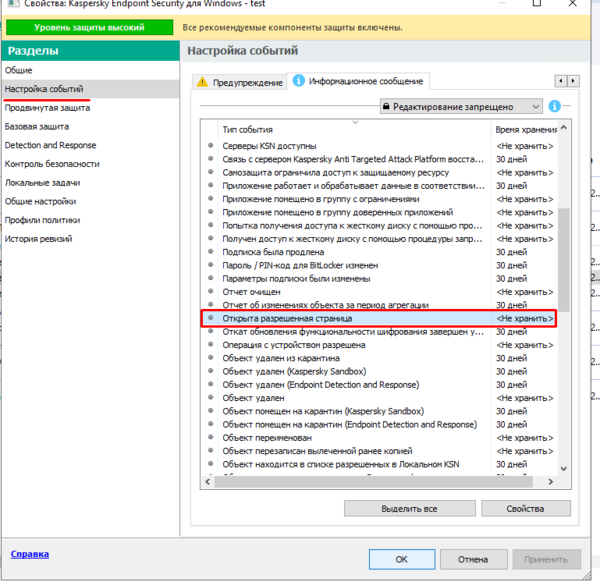Click the Свойства button
Viewport: 600px width, 582px height.
click(x=526, y=509)
